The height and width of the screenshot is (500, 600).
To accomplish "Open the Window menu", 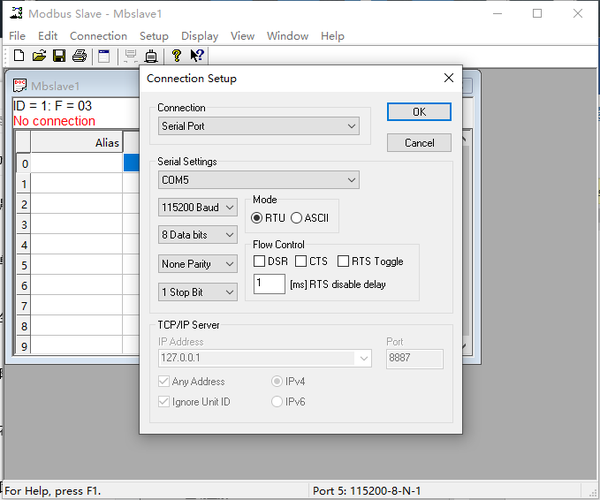I will point(287,36).
